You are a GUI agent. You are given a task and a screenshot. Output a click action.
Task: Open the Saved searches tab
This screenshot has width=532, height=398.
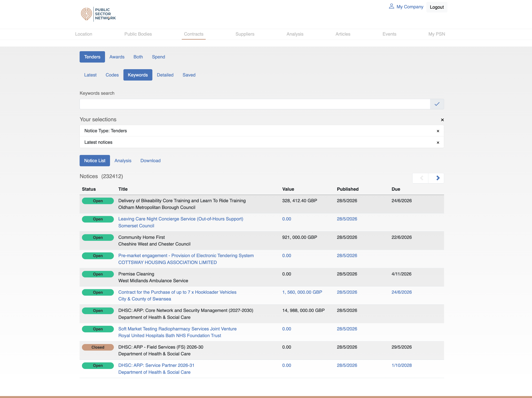coord(189,75)
